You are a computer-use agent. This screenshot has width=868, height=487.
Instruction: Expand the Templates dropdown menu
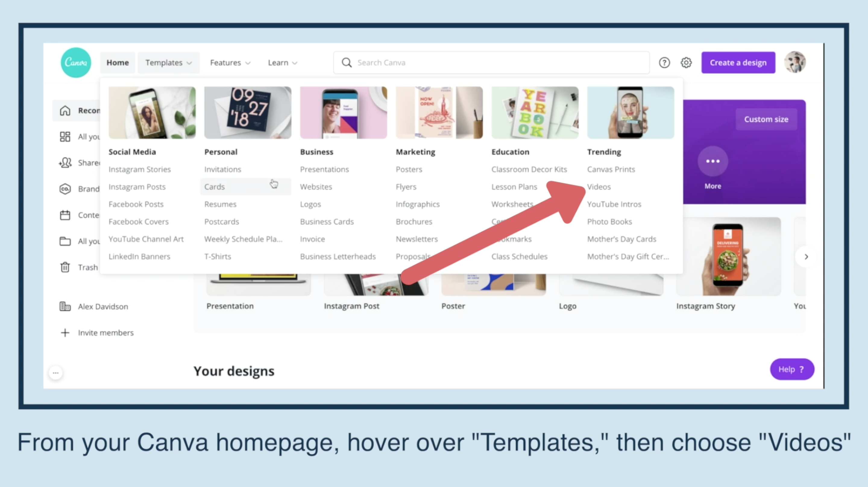[x=169, y=62]
